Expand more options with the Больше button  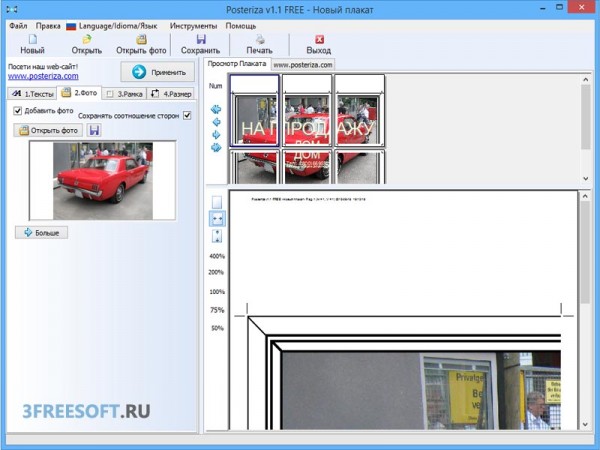point(41,232)
